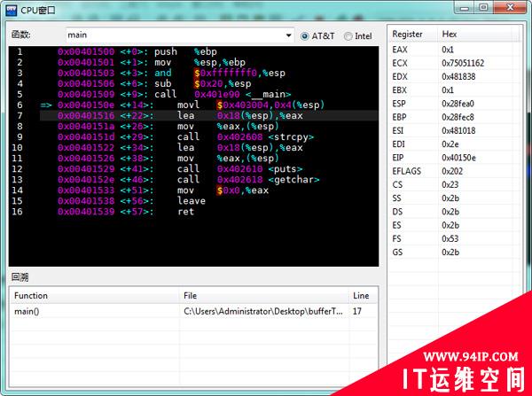Click hex value 0x75051162 of ECX

[463, 63]
